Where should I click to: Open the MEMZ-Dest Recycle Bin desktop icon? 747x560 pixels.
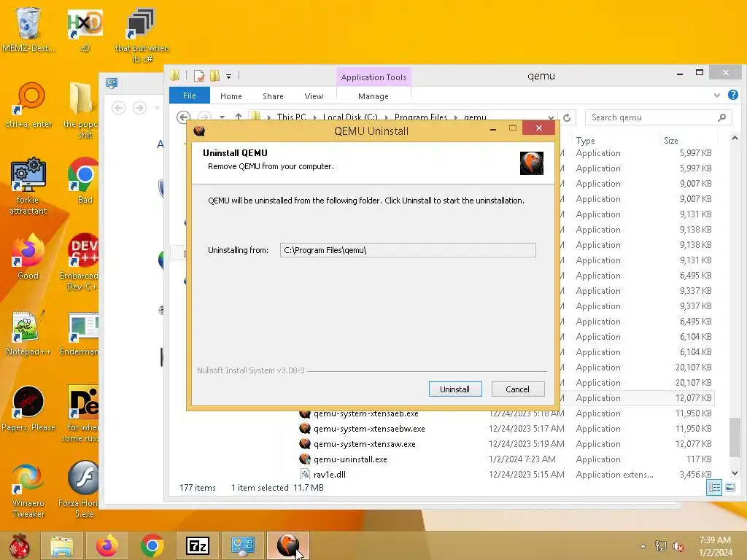tap(28, 29)
